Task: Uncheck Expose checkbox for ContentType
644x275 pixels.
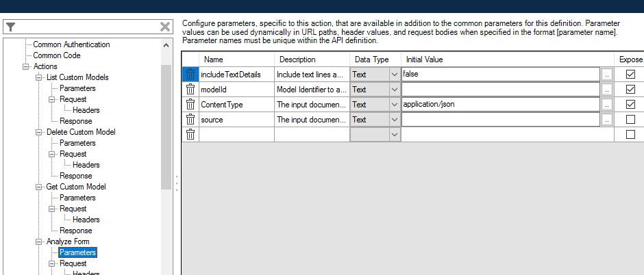Action: [x=630, y=104]
